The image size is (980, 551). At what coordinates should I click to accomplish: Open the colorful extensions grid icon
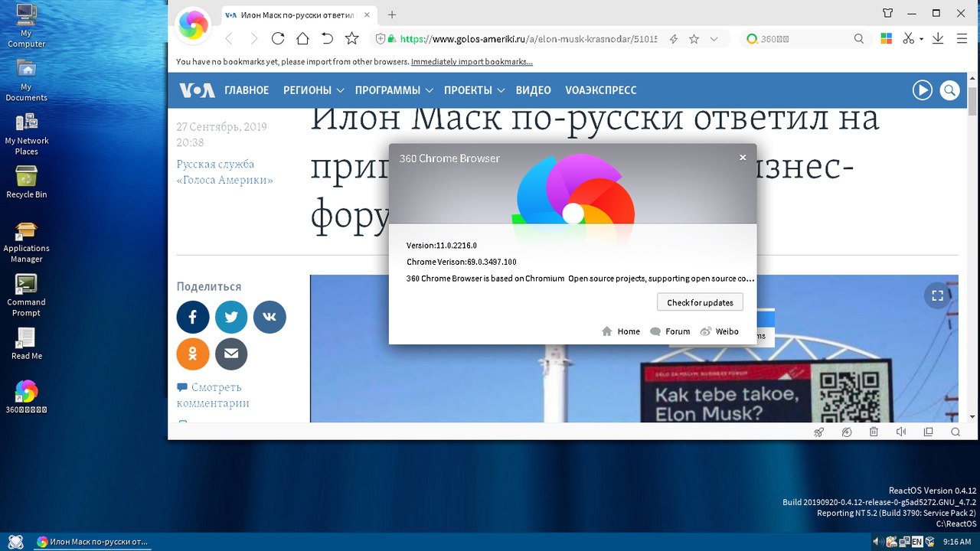click(886, 38)
